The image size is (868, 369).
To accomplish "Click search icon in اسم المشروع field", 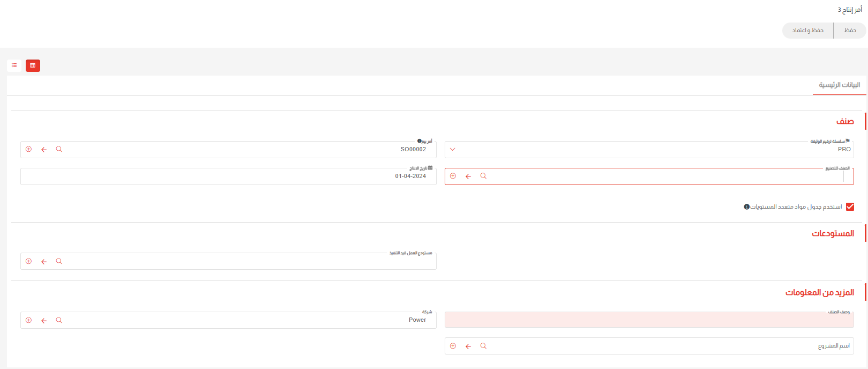I will (483, 346).
